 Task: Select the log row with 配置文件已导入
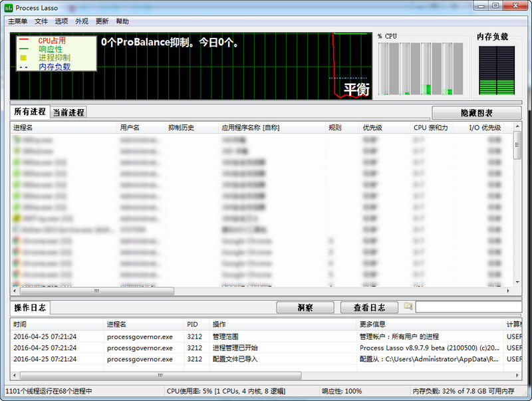(266, 359)
